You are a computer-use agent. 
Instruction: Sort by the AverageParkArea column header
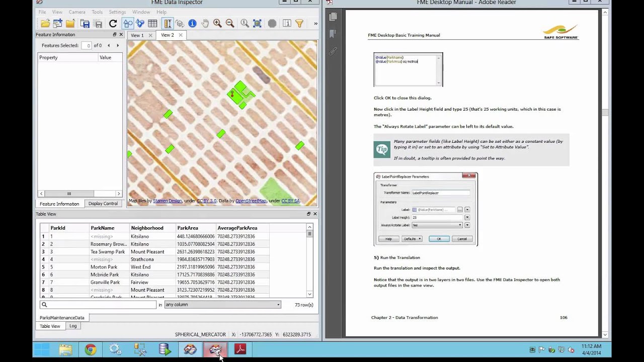coord(243,228)
